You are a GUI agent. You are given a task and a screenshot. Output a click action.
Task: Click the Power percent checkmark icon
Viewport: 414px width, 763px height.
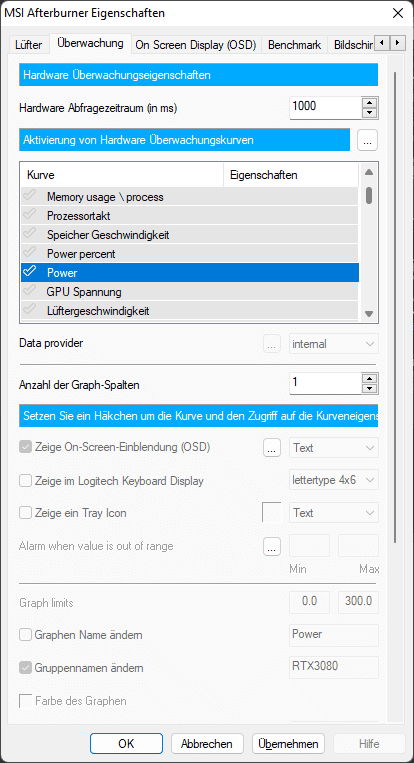(x=30, y=253)
